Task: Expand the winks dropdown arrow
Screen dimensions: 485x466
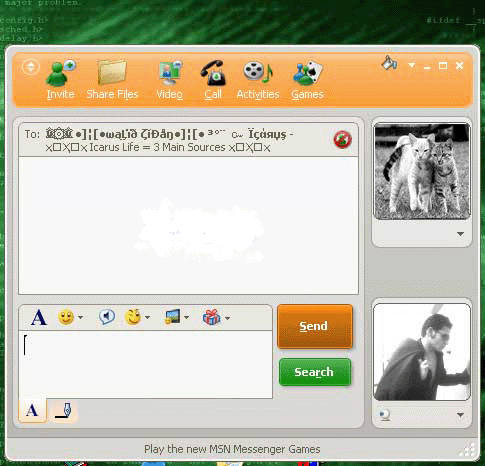Action: coord(147,317)
